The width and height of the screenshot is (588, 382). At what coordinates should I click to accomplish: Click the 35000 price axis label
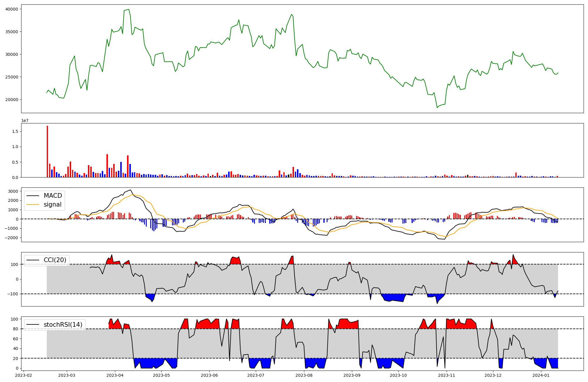(12, 32)
